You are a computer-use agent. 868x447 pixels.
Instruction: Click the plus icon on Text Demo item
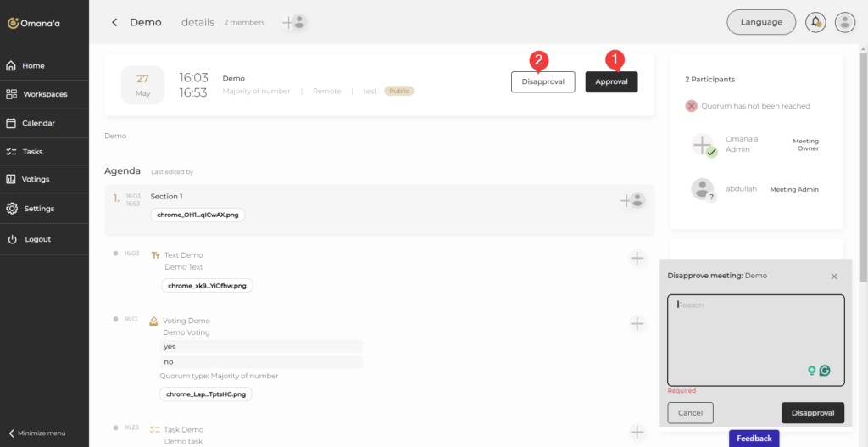click(x=637, y=258)
